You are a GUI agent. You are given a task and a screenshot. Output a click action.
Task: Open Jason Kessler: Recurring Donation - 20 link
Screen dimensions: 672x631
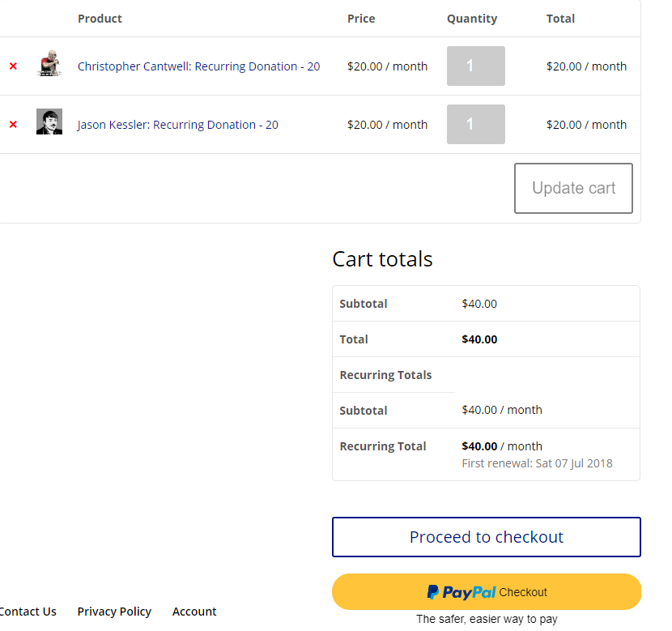coord(178,125)
